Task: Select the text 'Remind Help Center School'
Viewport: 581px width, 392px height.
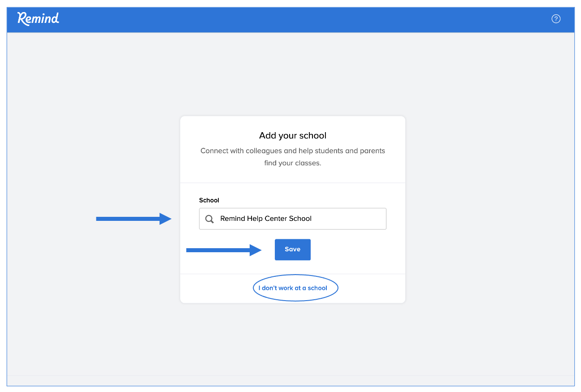Action: tap(265, 219)
